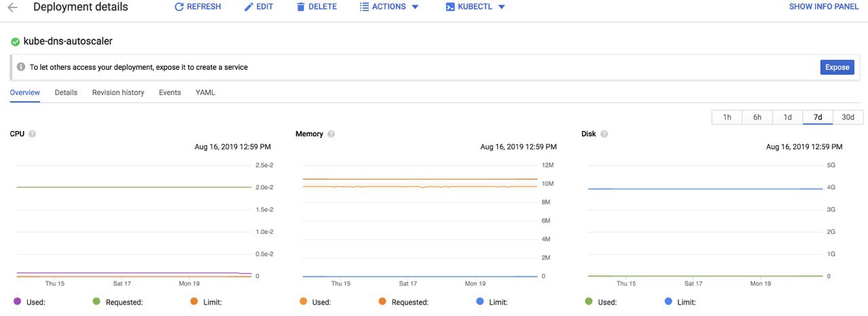
Task: Select the 1d time range
Action: pyautogui.click(x=787, y=117)
